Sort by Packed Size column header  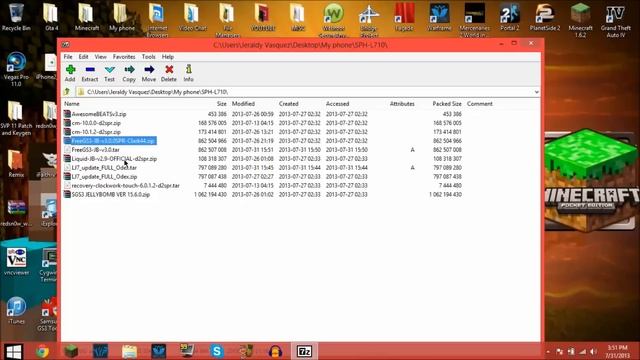coord(447,104)
